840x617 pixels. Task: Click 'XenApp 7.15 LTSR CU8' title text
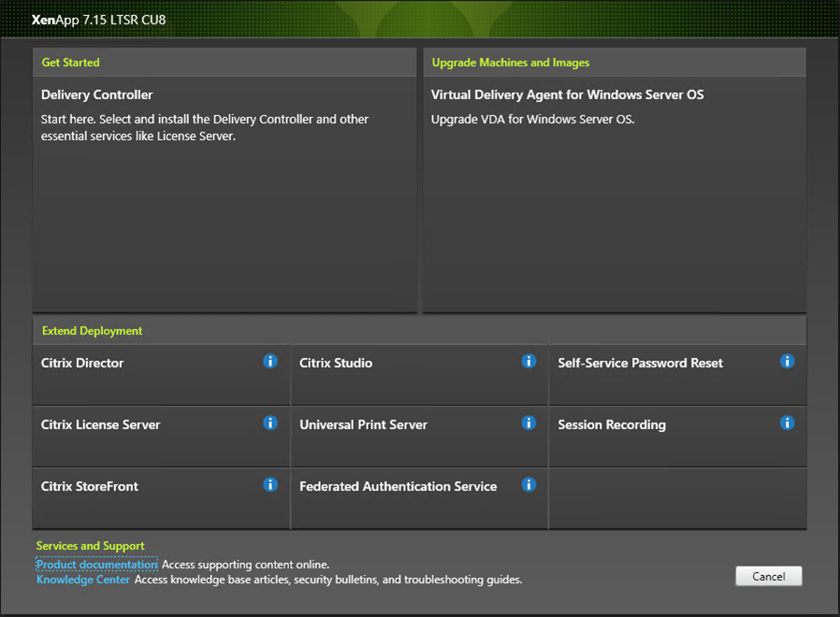(98, 20)
